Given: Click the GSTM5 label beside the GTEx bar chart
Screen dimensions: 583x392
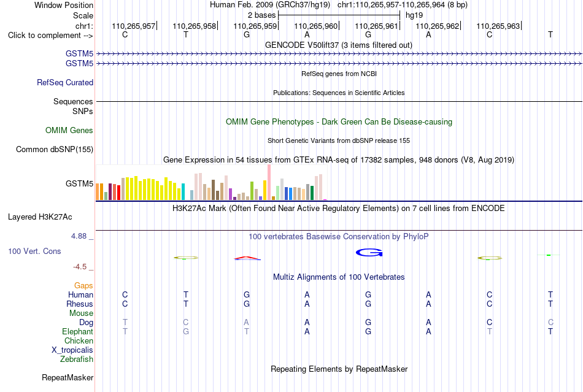Looking at the screenshot, I should pyautogui.click(x=79, y=183).
